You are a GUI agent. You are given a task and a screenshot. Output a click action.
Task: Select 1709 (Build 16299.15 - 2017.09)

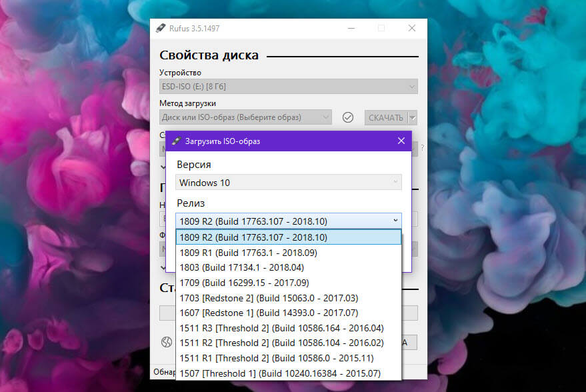point(289,283)
